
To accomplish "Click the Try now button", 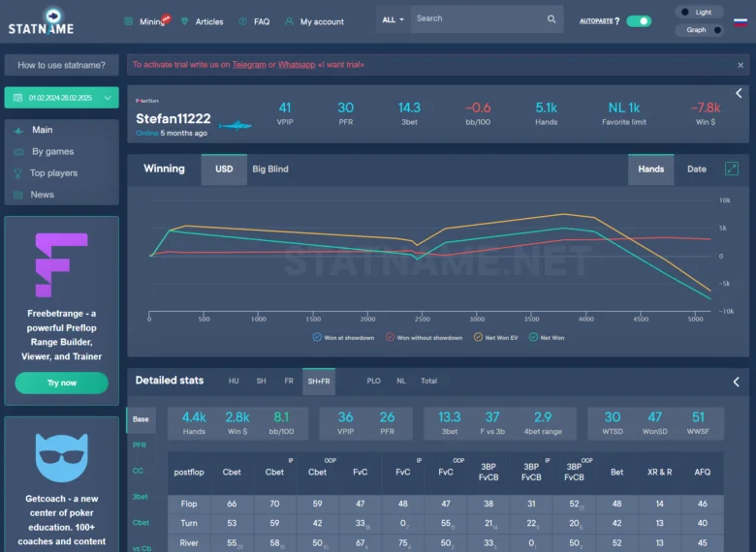I will [x=62, y=383].
